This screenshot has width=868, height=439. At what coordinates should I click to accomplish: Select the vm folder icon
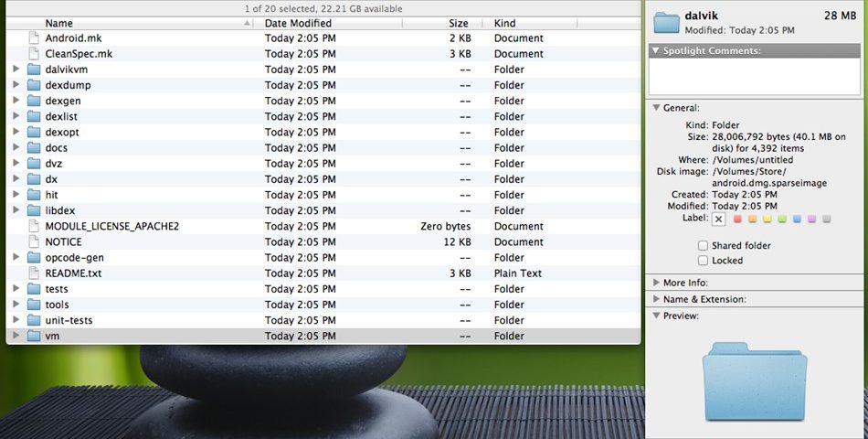[x=35, y=336]
